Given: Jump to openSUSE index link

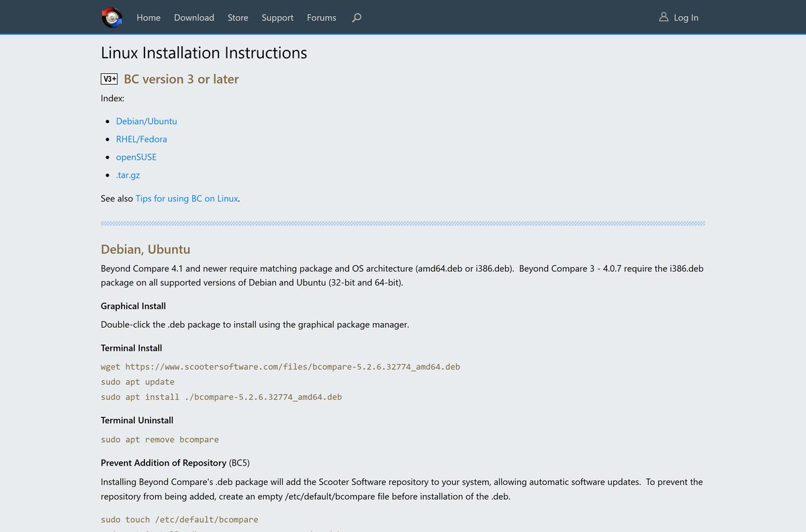Looking at the screenshot, I should 136,157.
